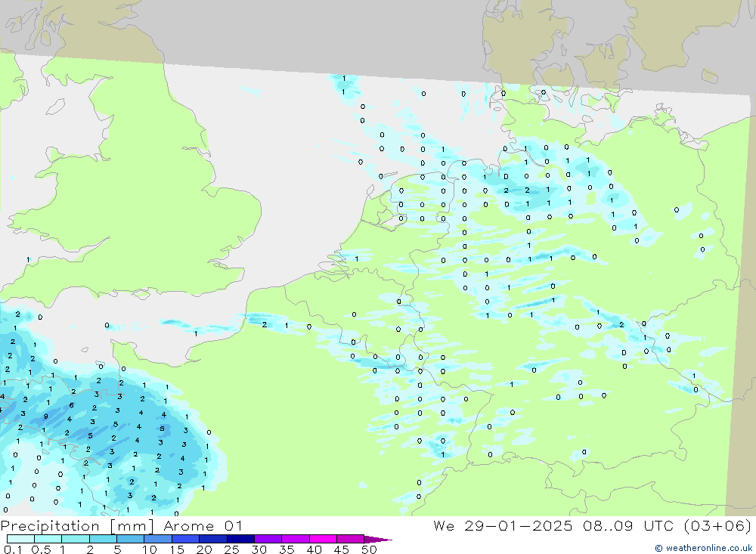Click the legend label "30"
This screenshot has height=554, width=756.
[259, 549]
